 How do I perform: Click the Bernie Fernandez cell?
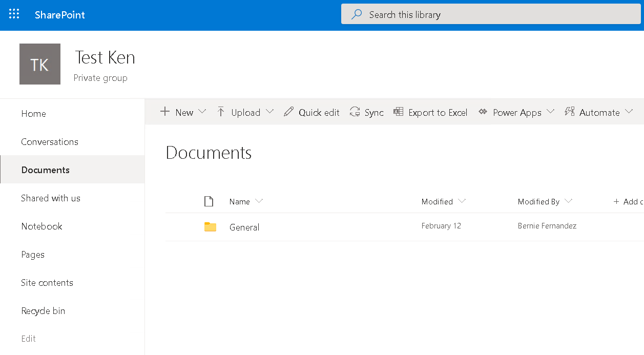547,226
